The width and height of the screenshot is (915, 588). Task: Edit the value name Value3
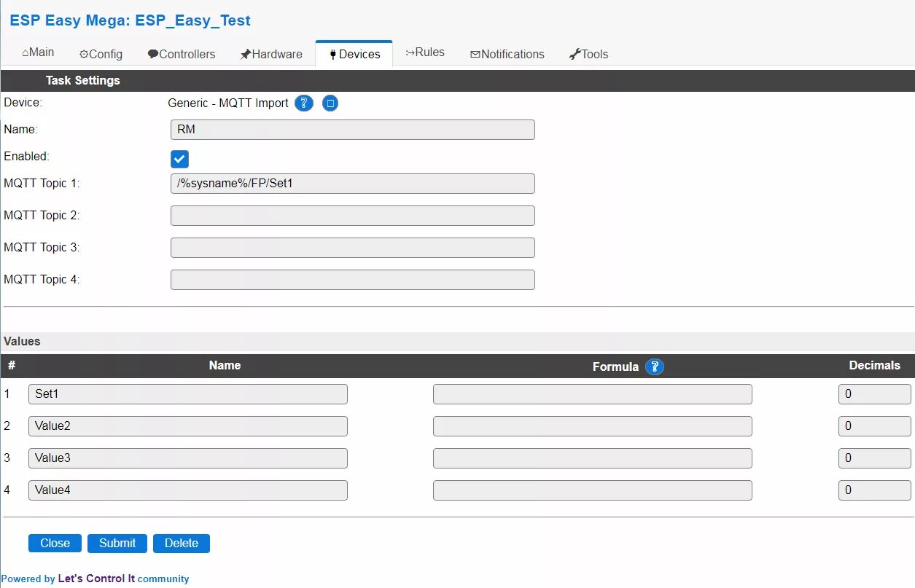[x=188, y=458]
